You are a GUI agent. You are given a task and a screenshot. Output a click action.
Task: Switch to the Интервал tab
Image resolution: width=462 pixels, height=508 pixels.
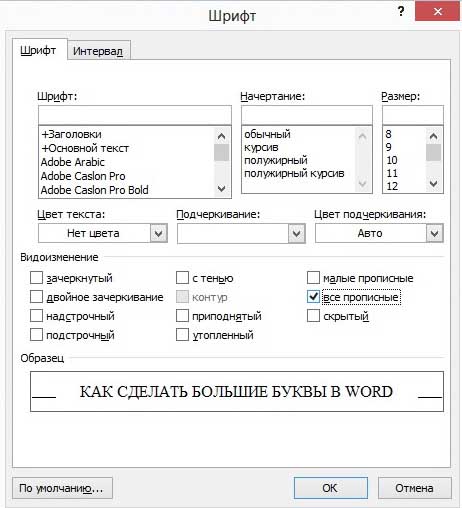click(x=98, y=51)
